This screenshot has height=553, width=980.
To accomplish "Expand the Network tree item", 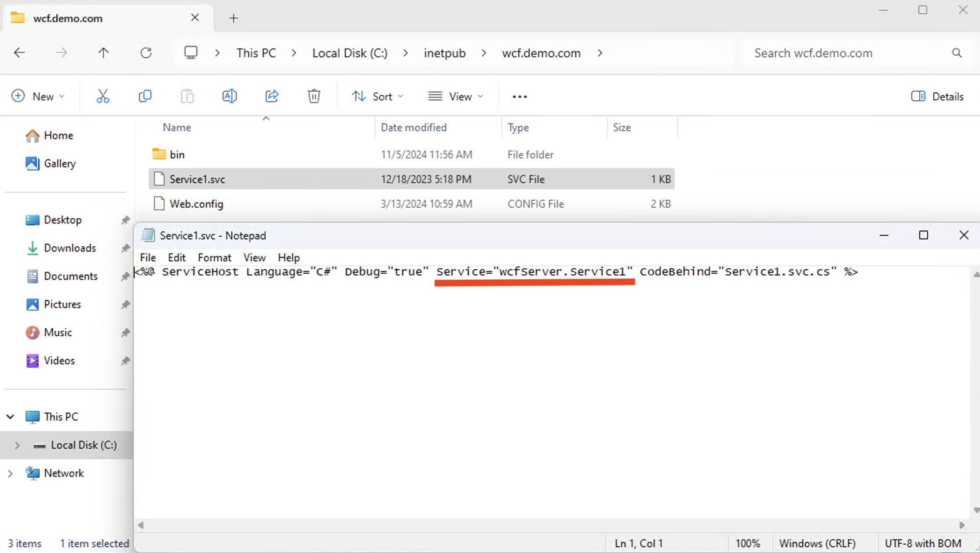I will point(9,472).
